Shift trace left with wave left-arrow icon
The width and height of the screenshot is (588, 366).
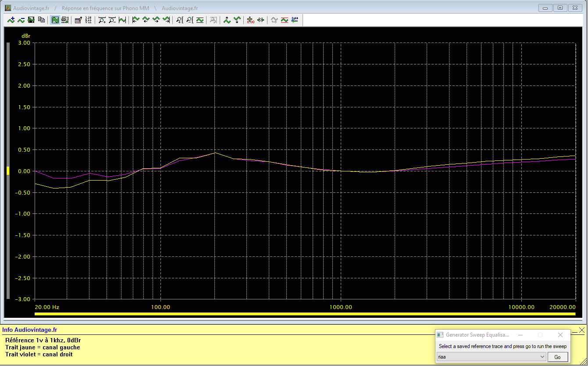point(146,20)
